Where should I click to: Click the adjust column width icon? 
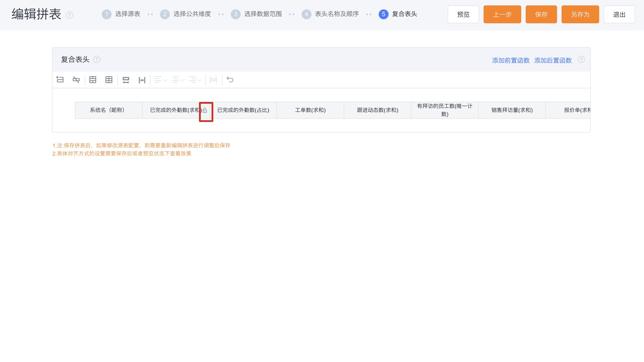142,80
